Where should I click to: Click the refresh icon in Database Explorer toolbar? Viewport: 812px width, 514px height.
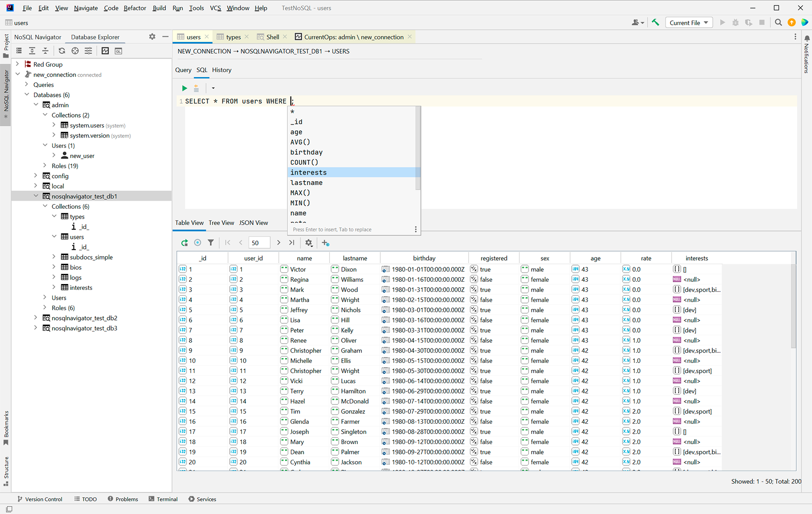(x=62, y=51)
